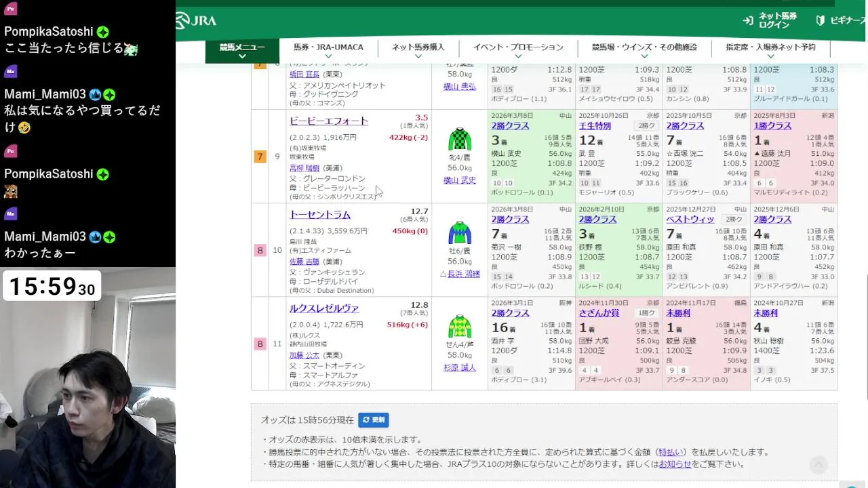Screen dimensions: 868x488
Task: Click the JRA logo in the header
Action: pos(196,20)
